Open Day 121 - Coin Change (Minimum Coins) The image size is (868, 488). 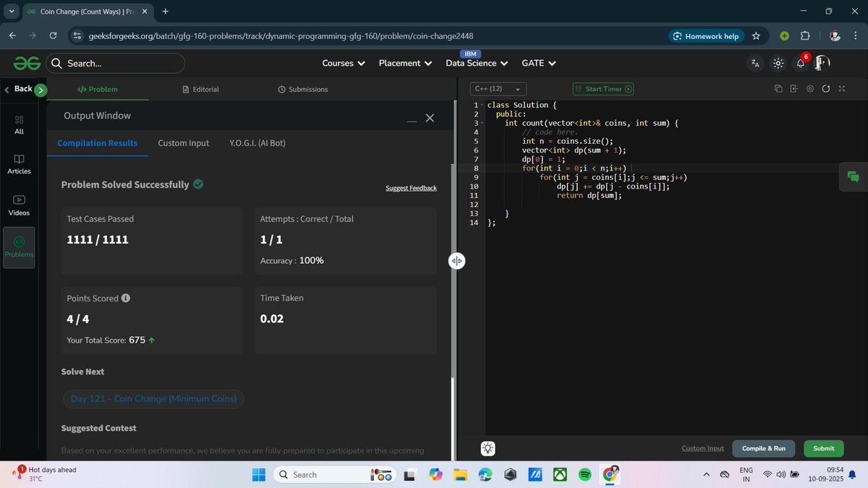tap(154, 398)
